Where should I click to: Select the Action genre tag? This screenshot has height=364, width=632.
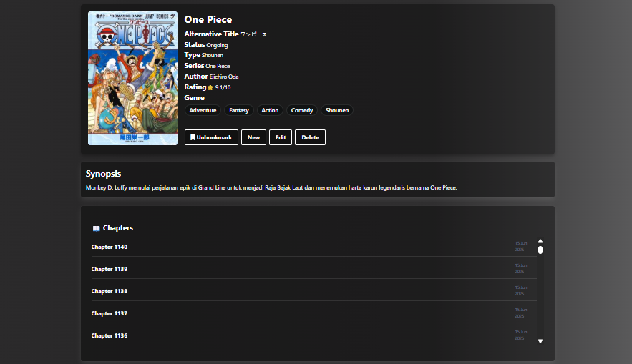270,110
